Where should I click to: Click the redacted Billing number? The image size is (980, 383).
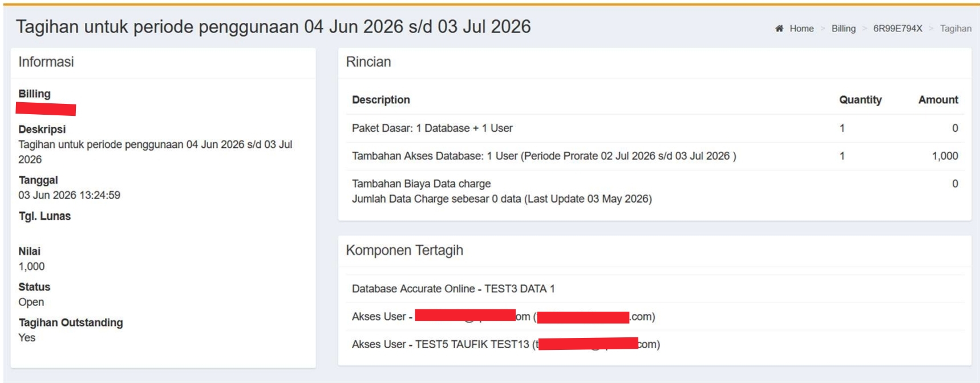(46, 109)
